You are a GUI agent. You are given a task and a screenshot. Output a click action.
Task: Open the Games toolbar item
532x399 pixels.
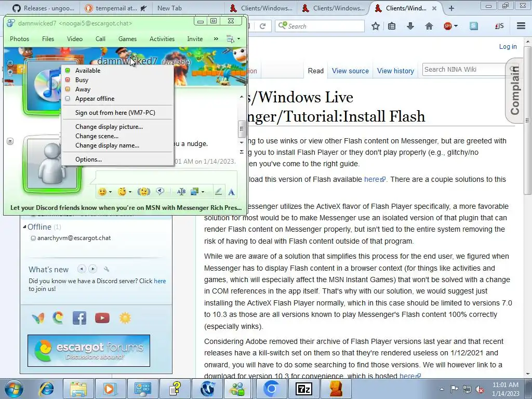click(128, 39)
